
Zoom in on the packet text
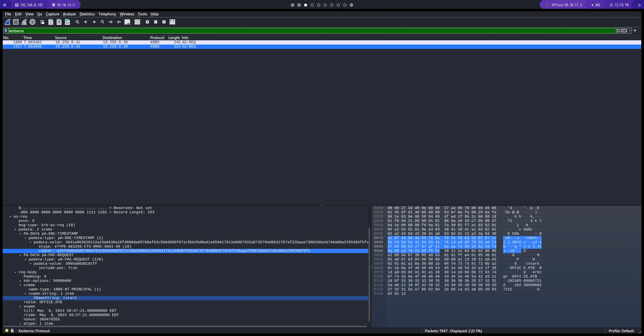(147, 22)
